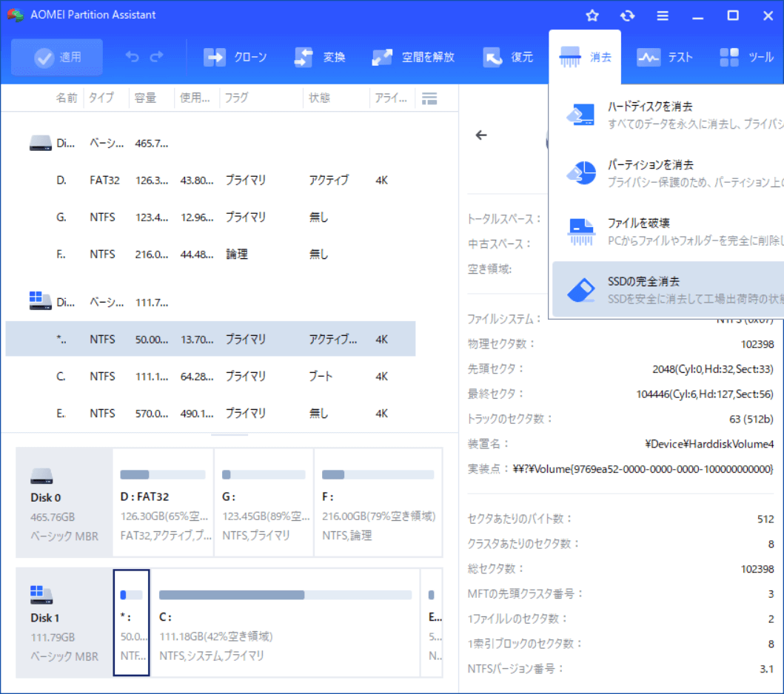Image resolution: width=784 pixels, height=694 pixels.
Task: Click the SSD eraser icon
Action: [x=581, y=290]
